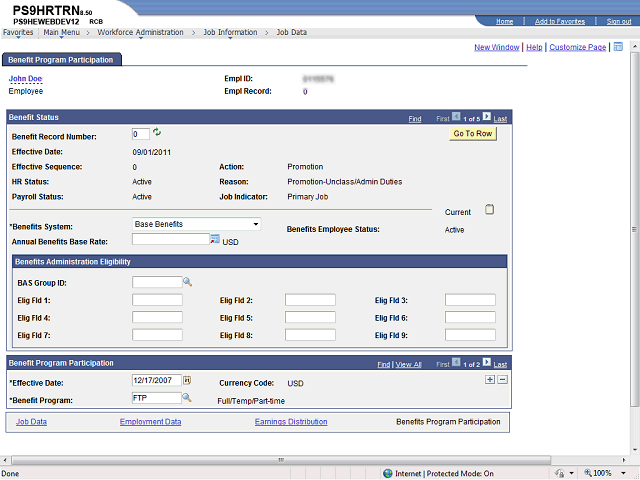
Task: Click the Internet zone globe in status bar
Action: coord(388,473)
